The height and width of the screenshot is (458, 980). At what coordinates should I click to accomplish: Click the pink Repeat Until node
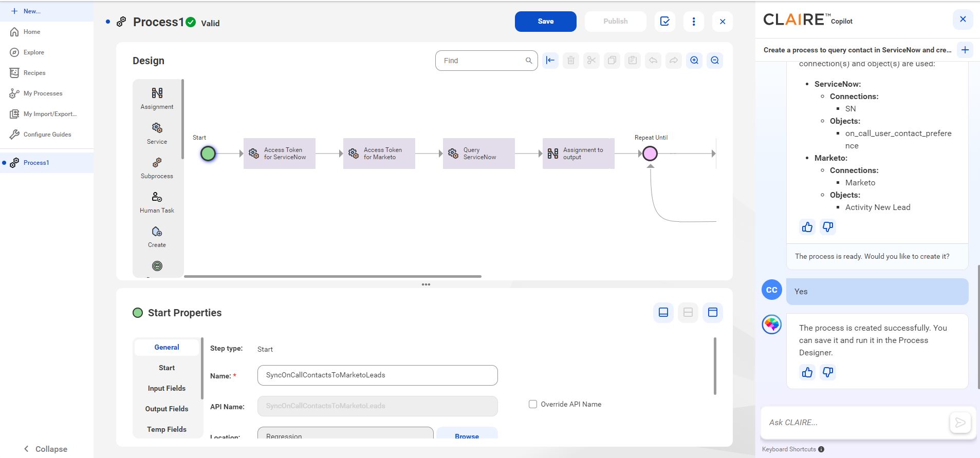650,154
